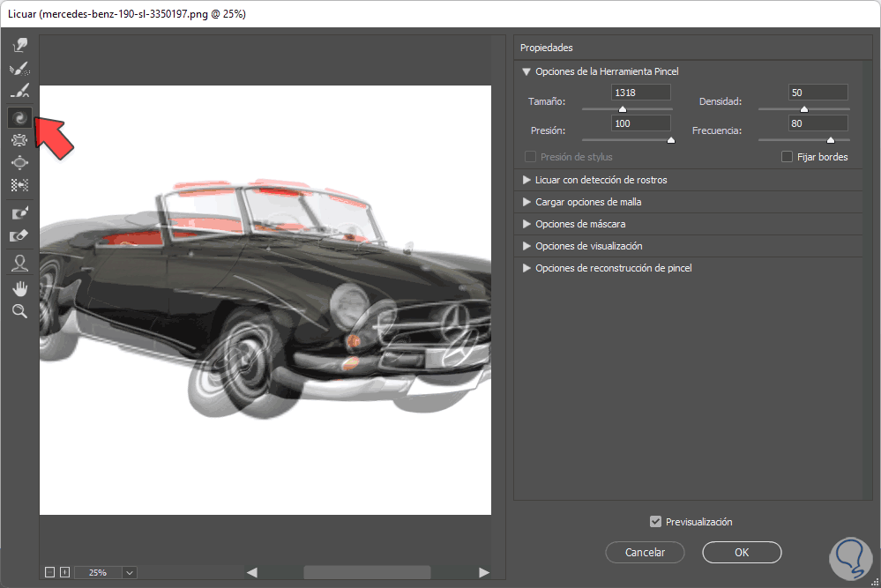Click the Densidad slider handle

[803, 109]
